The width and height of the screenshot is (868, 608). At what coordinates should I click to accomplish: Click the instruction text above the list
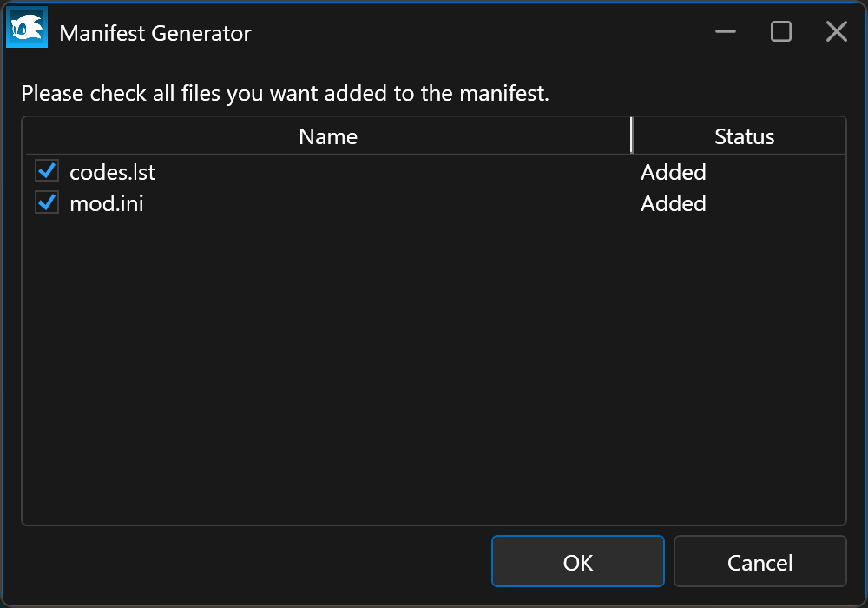pyautogui.click(x=285, y=93)
